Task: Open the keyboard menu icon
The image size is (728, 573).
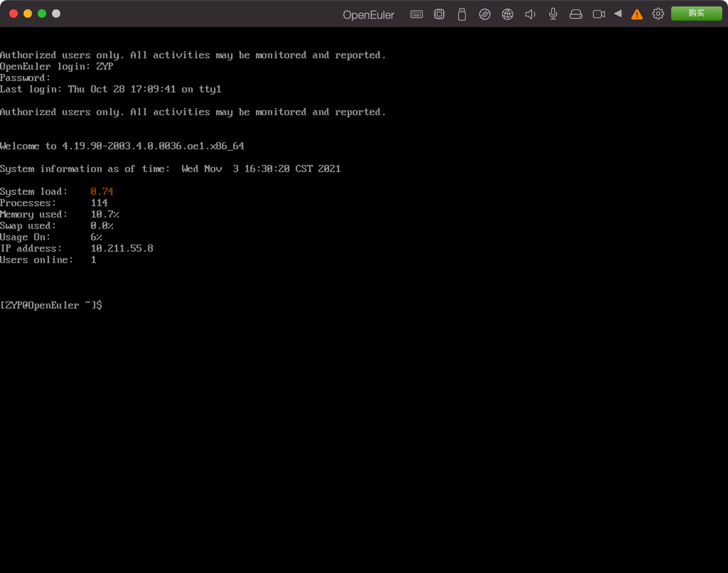Action: pyautogui.click(x=416, y=14)
